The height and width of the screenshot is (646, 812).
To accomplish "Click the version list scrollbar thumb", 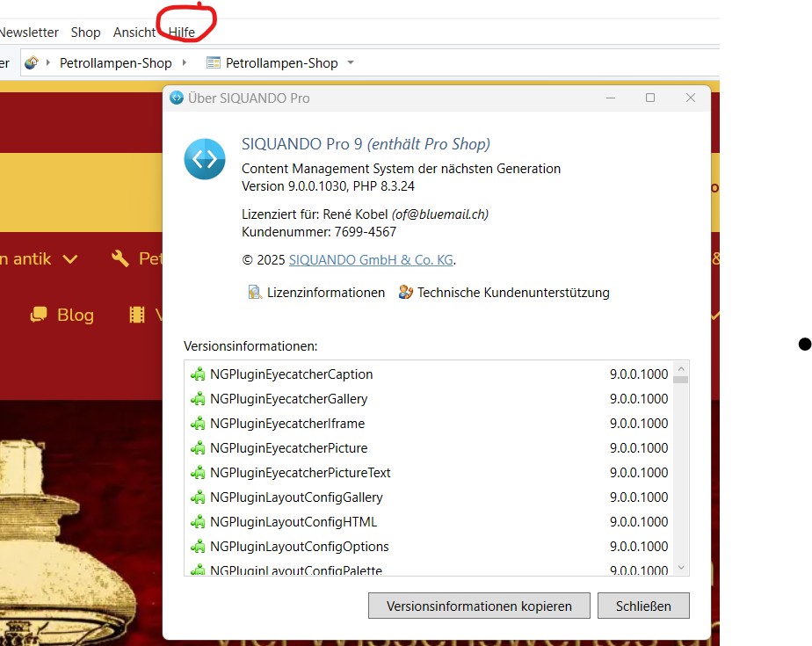I will [x=681, y=380].
